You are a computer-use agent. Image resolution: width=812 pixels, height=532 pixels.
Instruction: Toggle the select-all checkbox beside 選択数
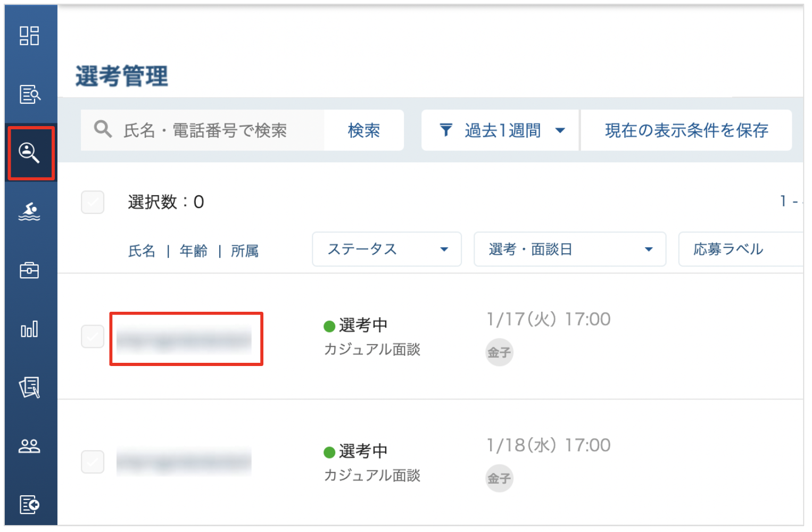tap(93, 202)
